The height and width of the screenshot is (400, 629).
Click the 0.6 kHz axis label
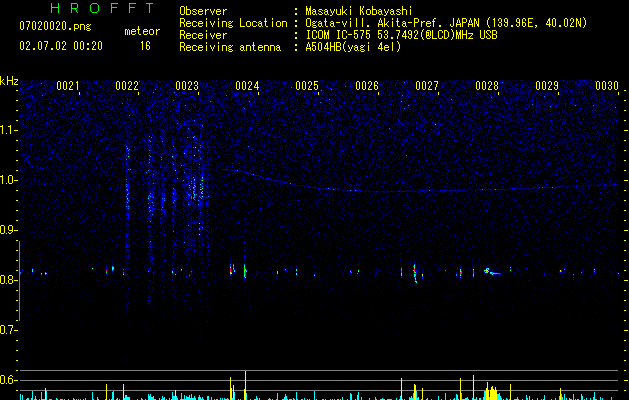(9, 380)
